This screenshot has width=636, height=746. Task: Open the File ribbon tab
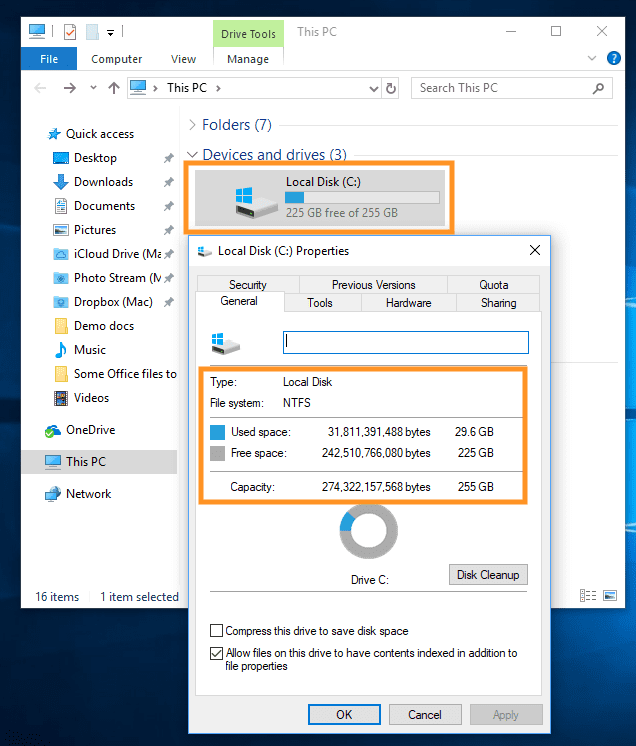tap(49, 59)
